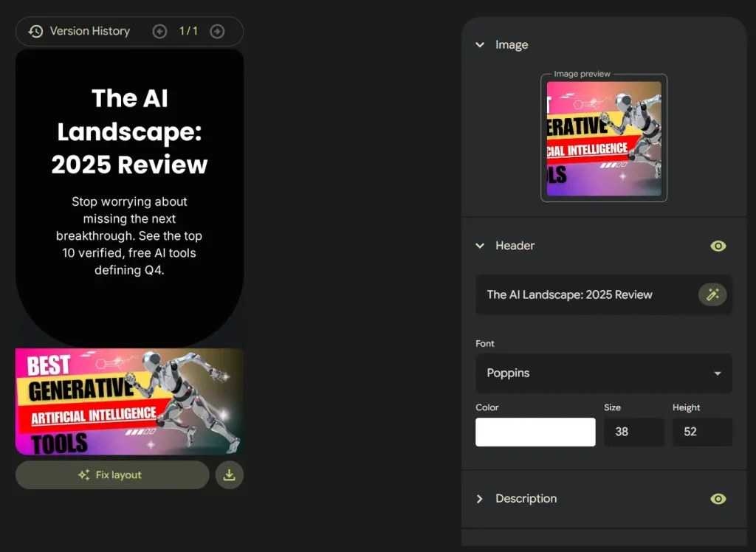
Task: Select the preview card description paragraph
Action: tap(129, 235)
